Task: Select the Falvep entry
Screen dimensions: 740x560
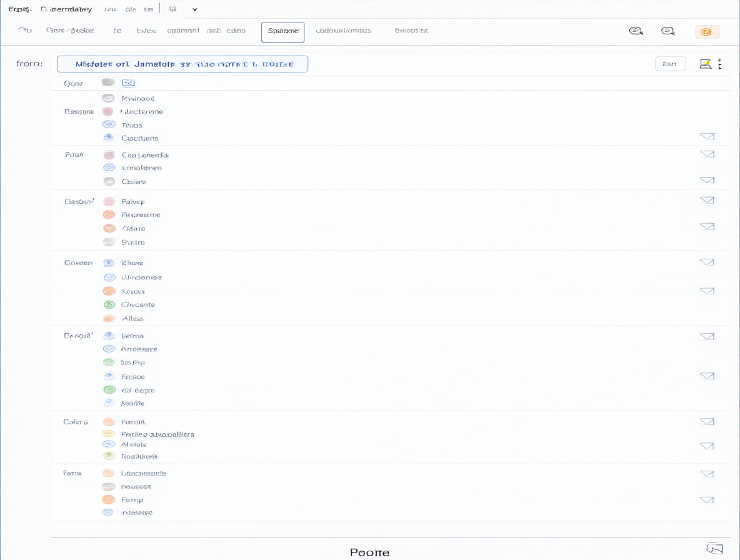Action: (x=133, y=202)
